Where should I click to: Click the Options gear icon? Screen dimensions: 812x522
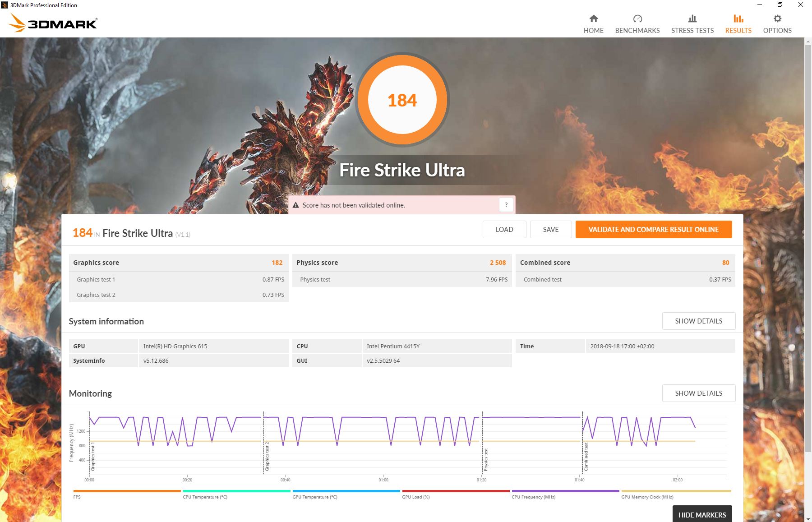pyautogui.click(x=777, y=18)
